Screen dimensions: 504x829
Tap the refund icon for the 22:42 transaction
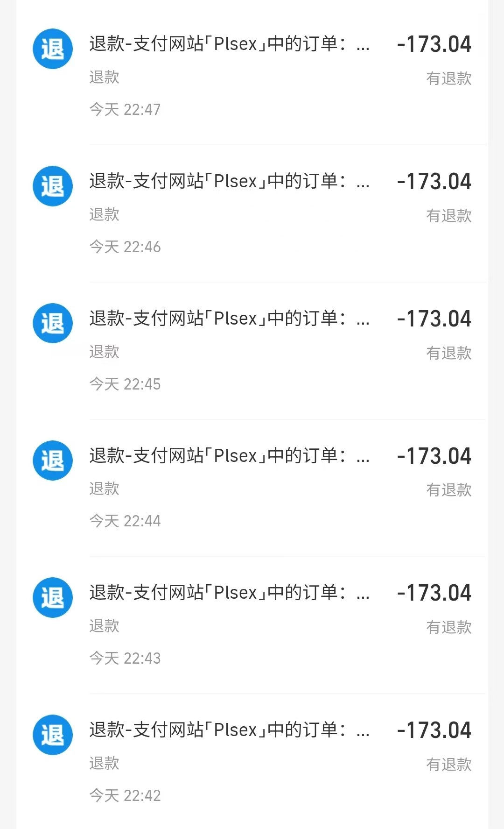(x=53, y=735)
